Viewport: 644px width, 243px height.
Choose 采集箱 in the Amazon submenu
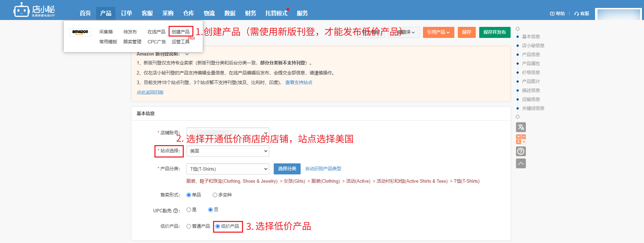(x=106, y=32)
